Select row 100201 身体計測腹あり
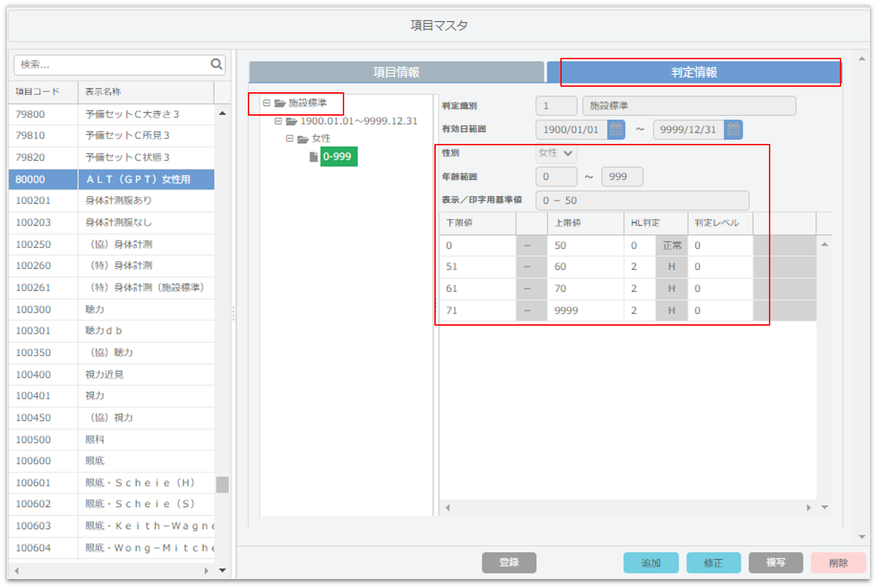Viewport: 877px width, 588px height. [112, 200]
